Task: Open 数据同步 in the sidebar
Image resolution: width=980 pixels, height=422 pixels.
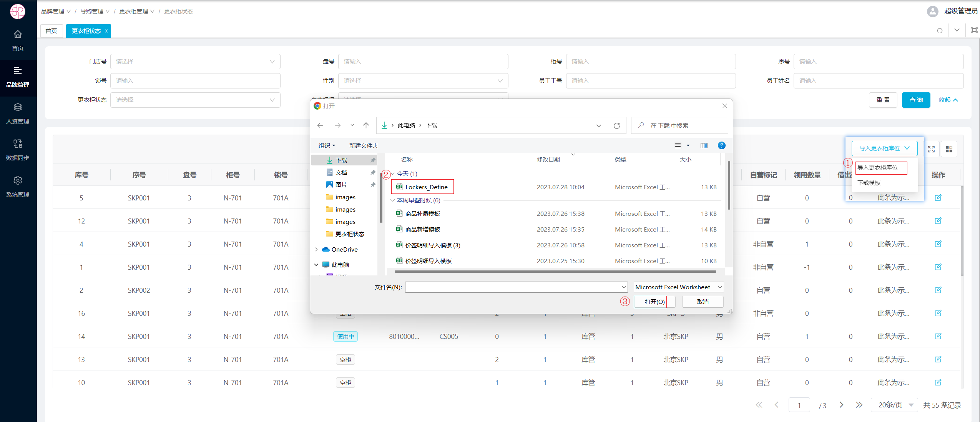Action: (x=18, y=150)
